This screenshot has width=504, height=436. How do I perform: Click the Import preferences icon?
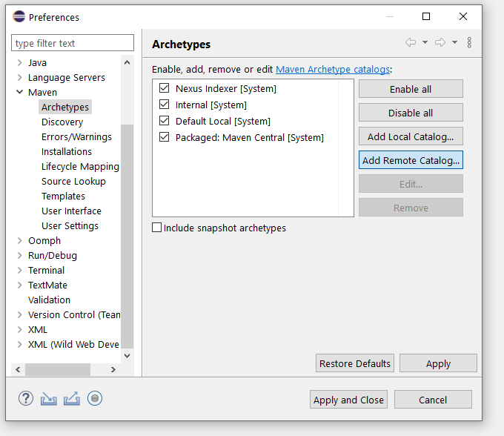48,399
